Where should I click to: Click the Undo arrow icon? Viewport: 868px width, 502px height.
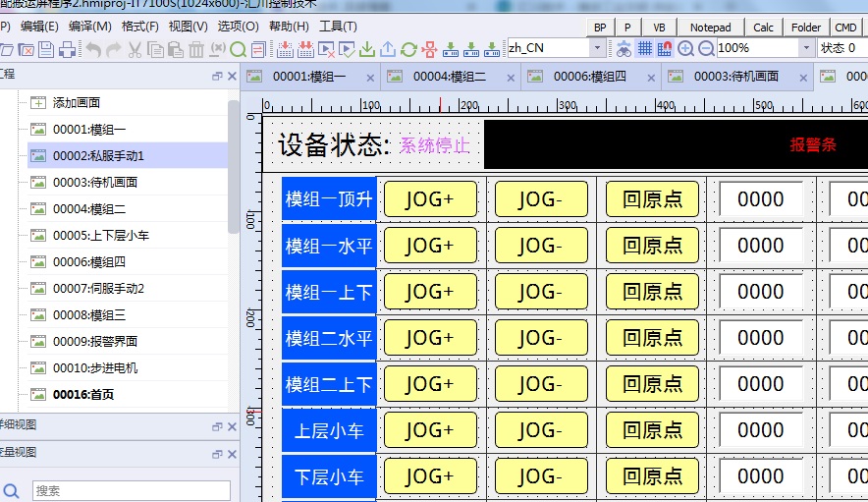[x=92, y=49]
